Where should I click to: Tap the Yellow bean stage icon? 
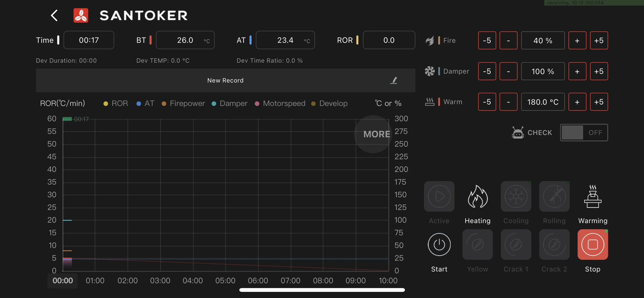tap(477, 245)
